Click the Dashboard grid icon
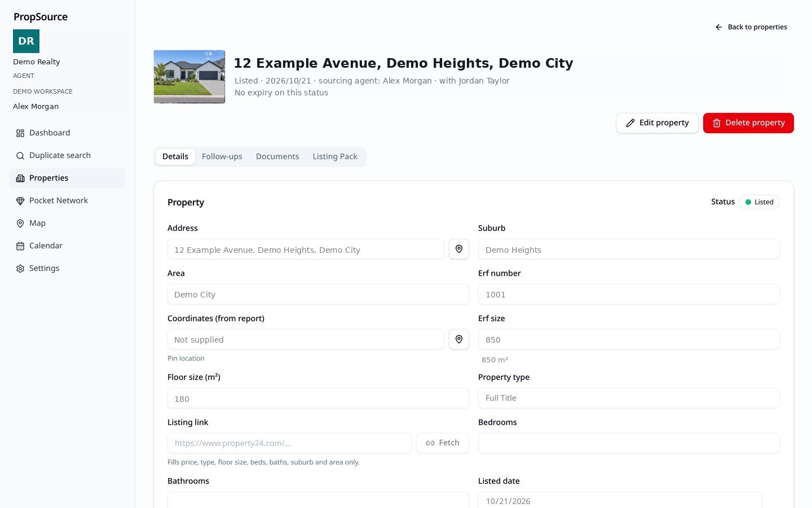 (x=20, y=133)
